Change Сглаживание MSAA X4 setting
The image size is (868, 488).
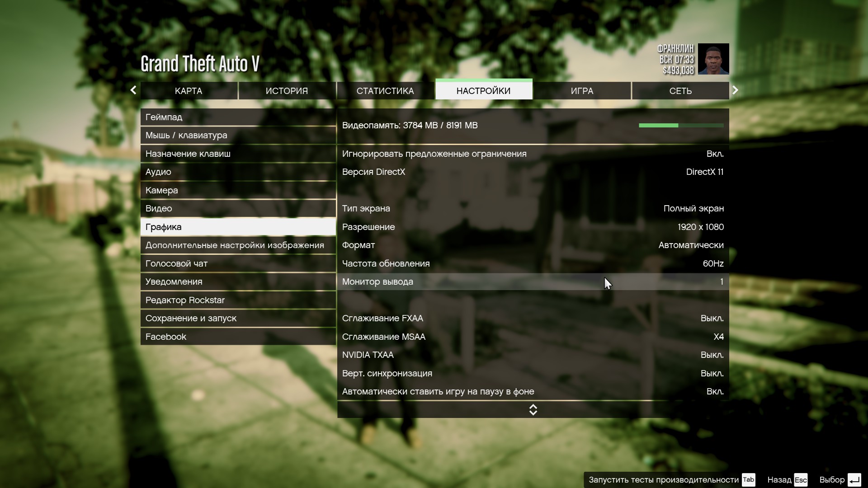point(533,337)
